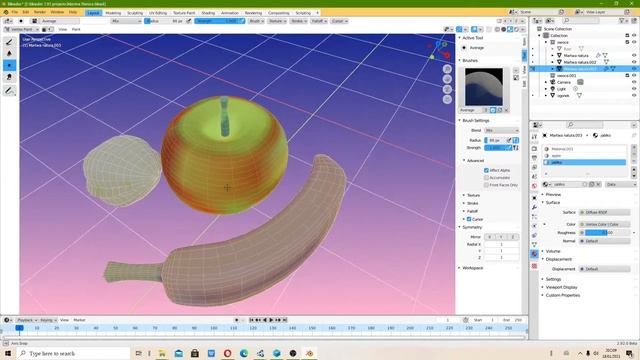Select the Blur brush tool
640x360 pixels.
coord(9,53)
